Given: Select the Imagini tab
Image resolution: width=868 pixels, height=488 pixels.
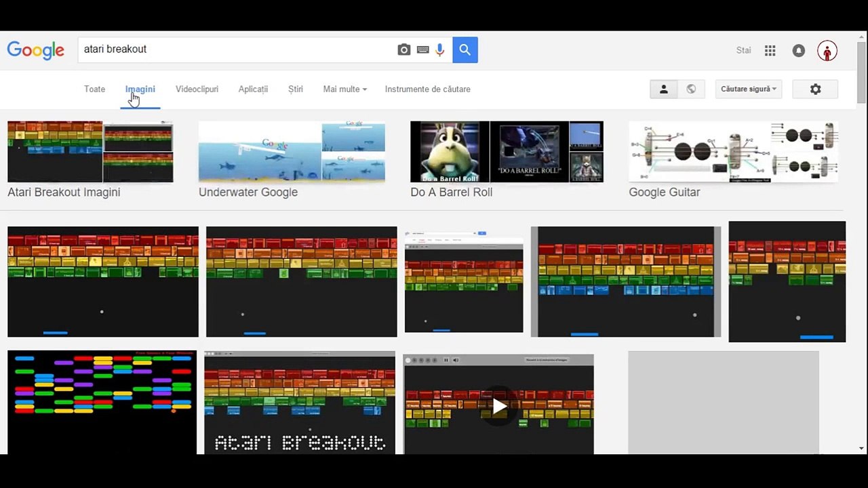Looking at the screenshot, I should (x=140, y=89).
